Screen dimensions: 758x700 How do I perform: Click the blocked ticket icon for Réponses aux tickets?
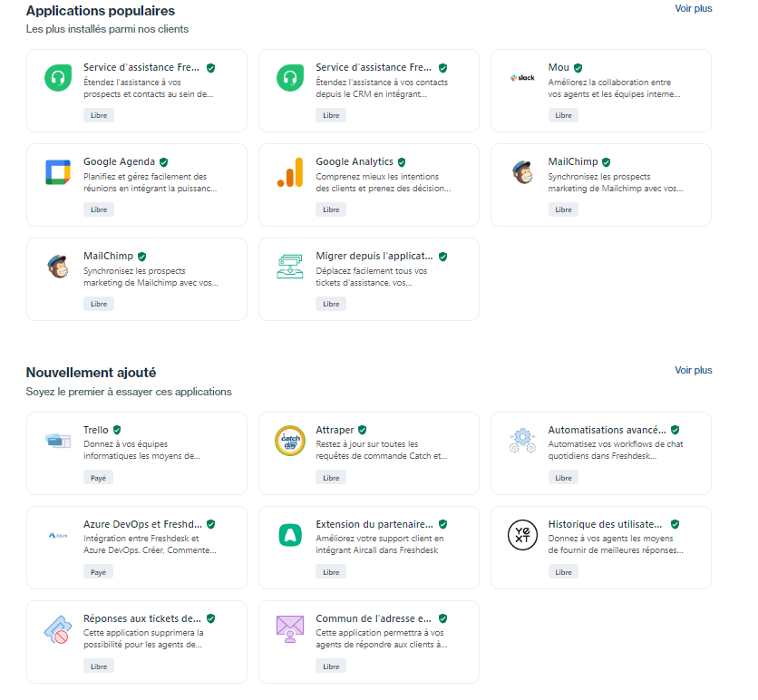[x=58, y=629]
